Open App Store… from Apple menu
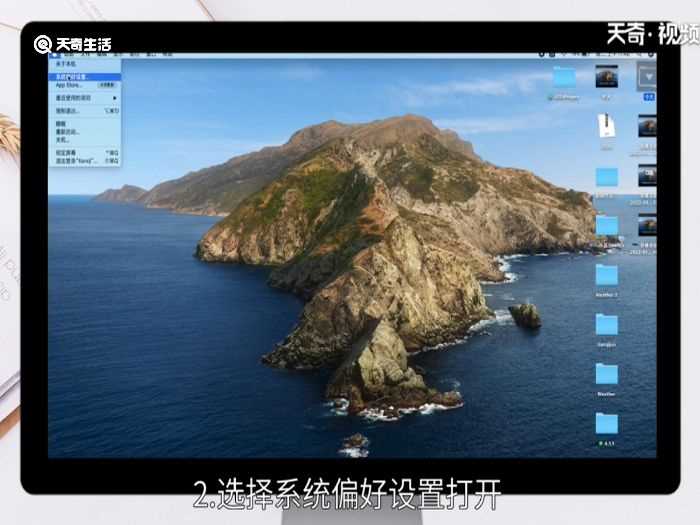The height and width of the screenshot is (525, 700). (x=84, y=84)
